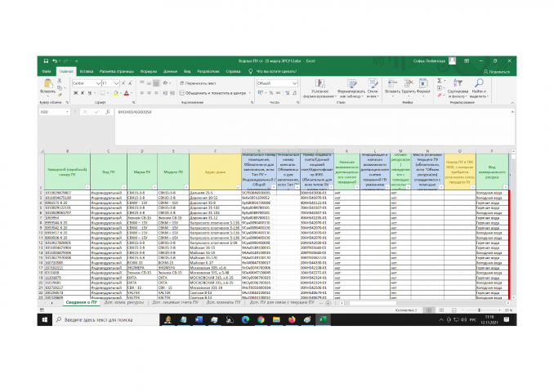This screenshot has height=392, width=554.
Task: Insert function via fx button
Action: (107, 112)
